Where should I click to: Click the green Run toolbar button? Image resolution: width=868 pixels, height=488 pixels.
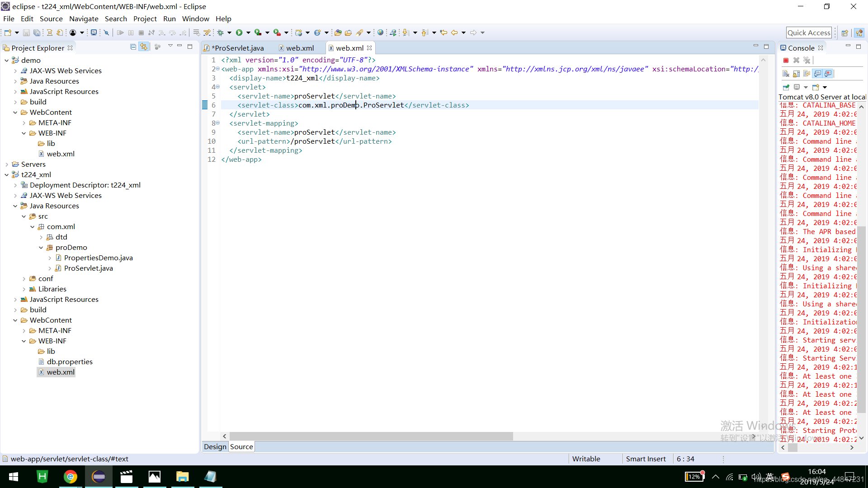click(x=239, y=33)
